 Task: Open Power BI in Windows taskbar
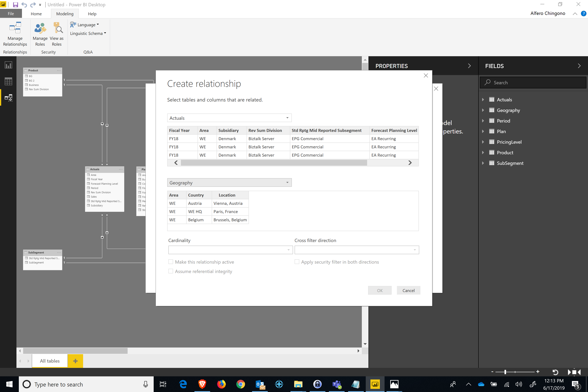click(375, 384)
